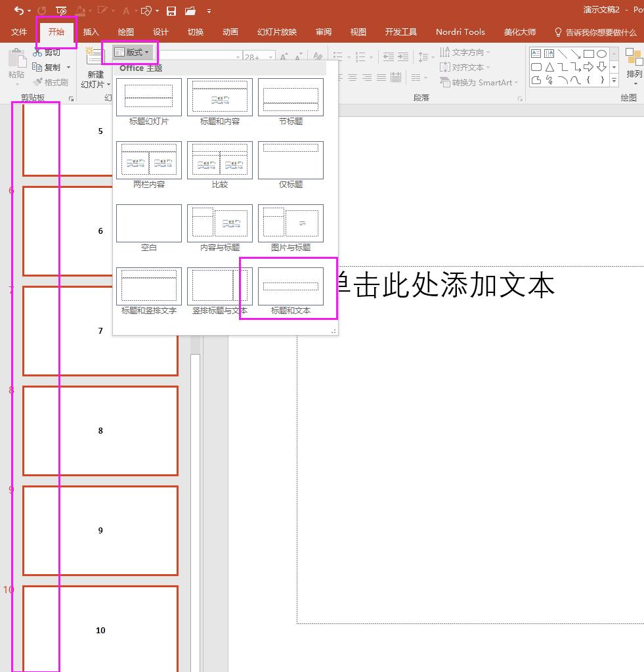Select the oval shape in the shapes gallery
This screenshot has height=672, width=644.
(601, 53)
